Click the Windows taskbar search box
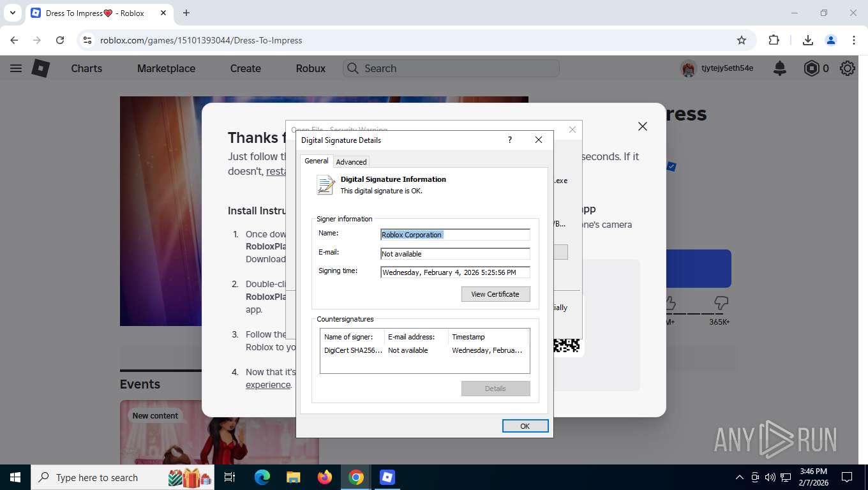 click(123, 477)
